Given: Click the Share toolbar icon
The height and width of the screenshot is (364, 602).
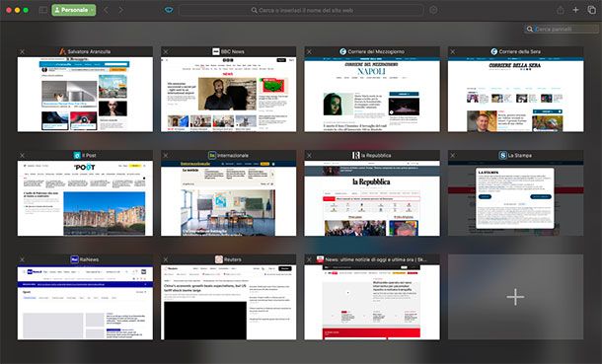Looking at the screenshot, I should tap(561, 10).
